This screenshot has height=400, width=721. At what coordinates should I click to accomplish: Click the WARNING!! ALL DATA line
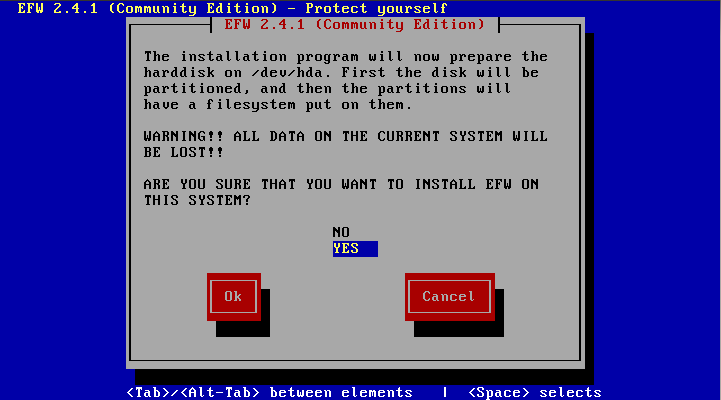[345, 137]
